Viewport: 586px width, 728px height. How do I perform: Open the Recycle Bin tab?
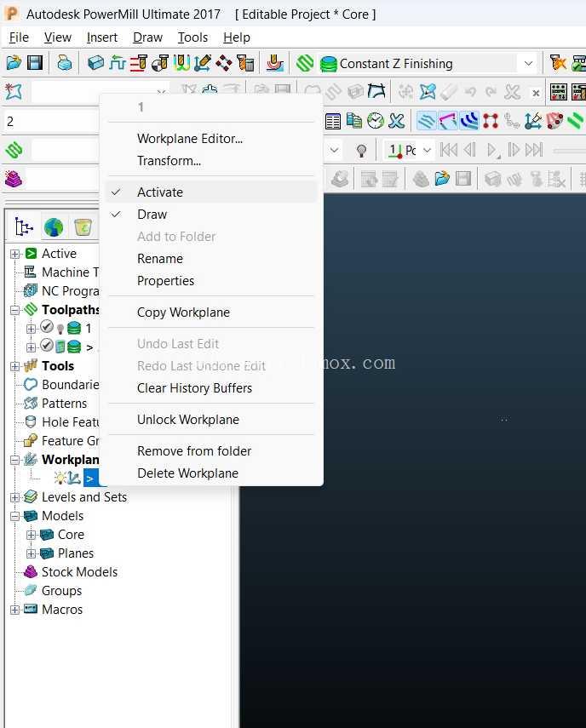tap(83, 227)
